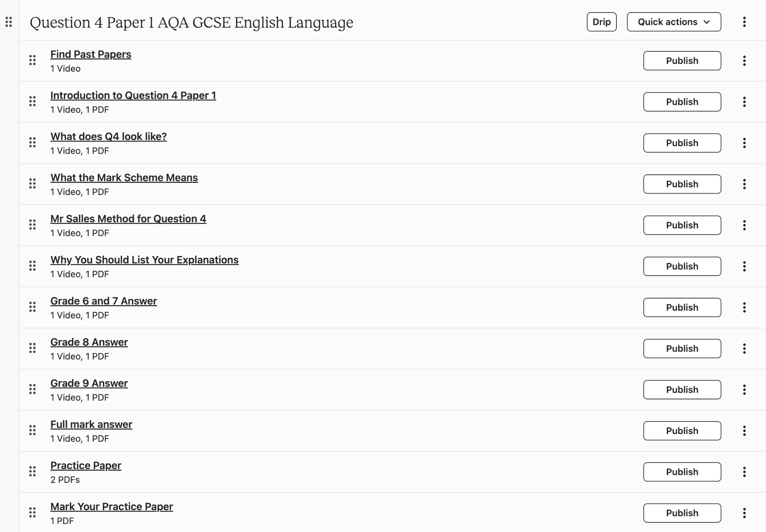Click the Drip button
The image size is (766, 532).
(x=601, y=22)
